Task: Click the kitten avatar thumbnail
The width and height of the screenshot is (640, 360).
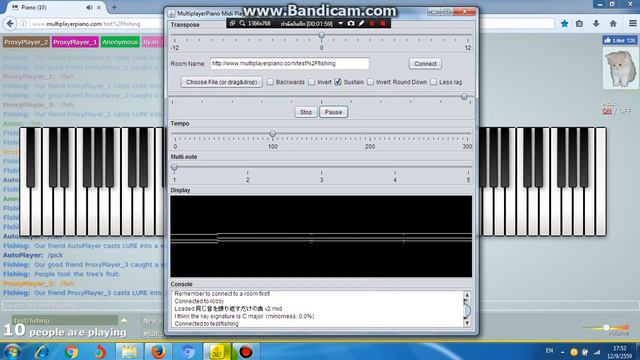Action: [x=621, y=68]
